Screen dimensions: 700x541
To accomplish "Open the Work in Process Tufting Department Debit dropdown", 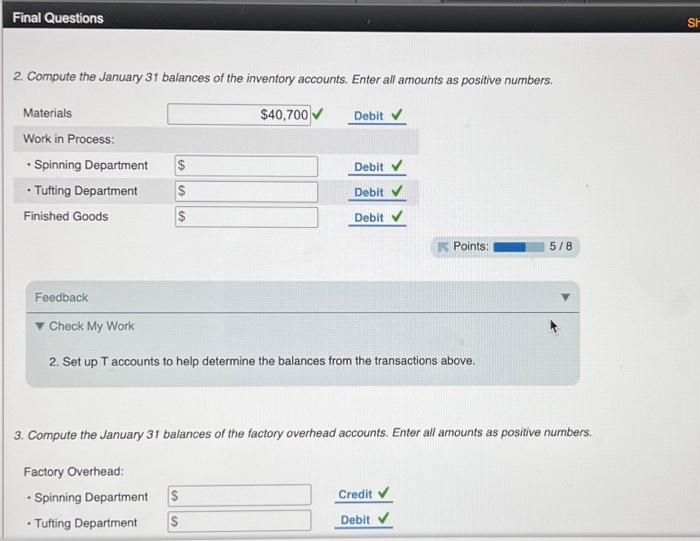I will point(377,192).
